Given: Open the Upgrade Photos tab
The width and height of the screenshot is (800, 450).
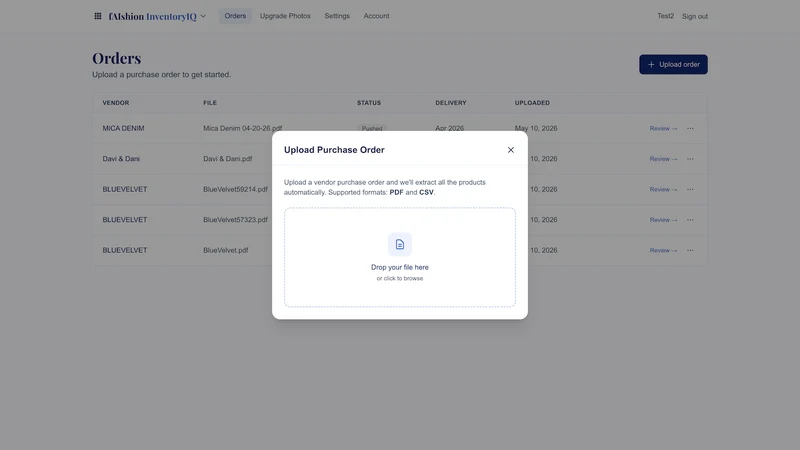Looking at the screenshot, I should tap(285, 16).
